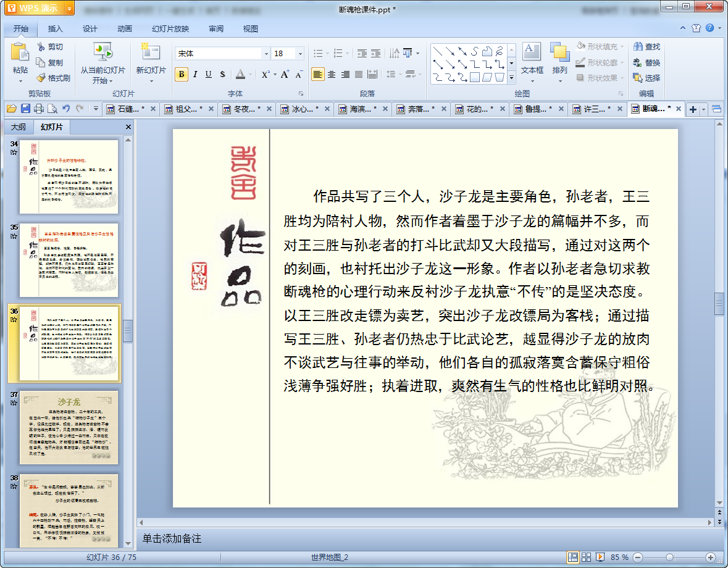
Task: Click the Print icon in quick toolbar
Action: (39, 109)
